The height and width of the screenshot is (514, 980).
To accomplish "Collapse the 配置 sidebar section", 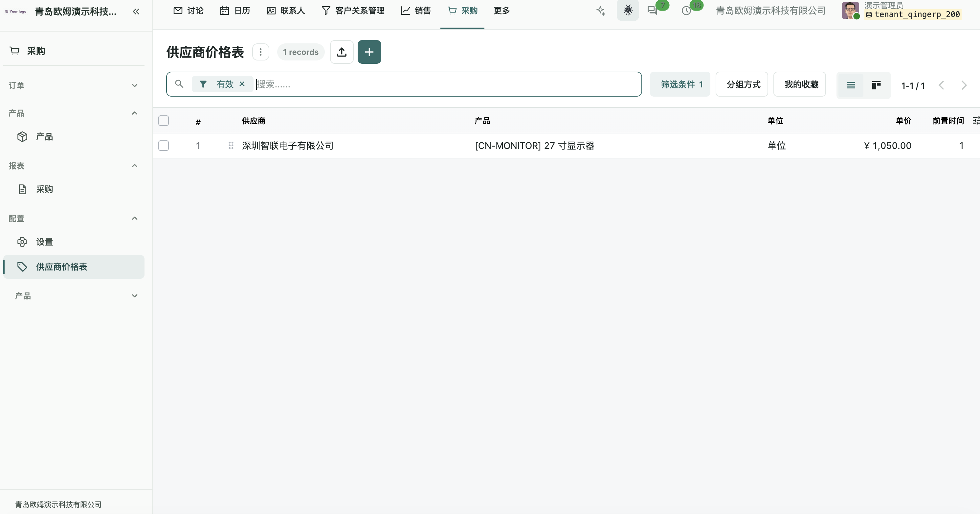I will click(74, 218).
